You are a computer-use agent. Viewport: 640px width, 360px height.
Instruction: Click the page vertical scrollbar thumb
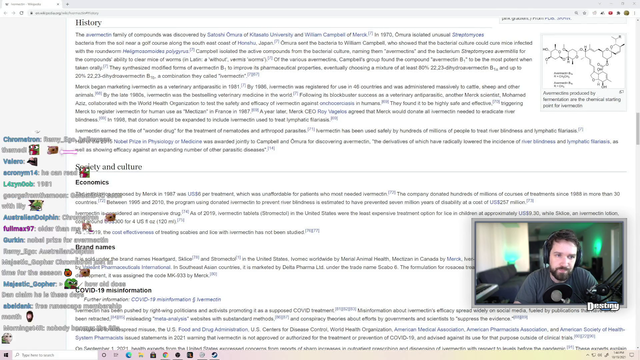pos(637,129)
